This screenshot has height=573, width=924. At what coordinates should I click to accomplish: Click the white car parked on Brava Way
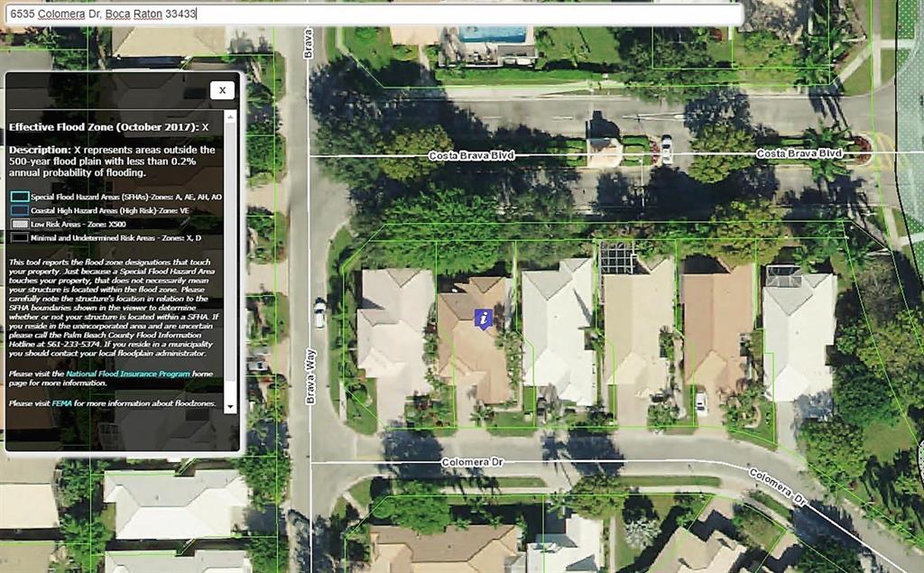pos(319,313)
